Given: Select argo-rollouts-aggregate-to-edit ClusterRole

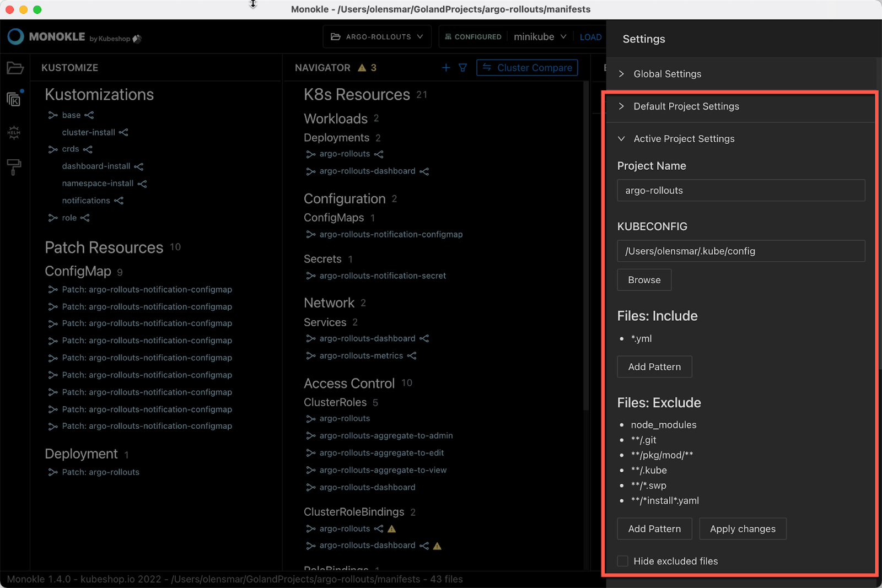Looking at the screenshot, I should pyautogui.click(x=381, y=453).
